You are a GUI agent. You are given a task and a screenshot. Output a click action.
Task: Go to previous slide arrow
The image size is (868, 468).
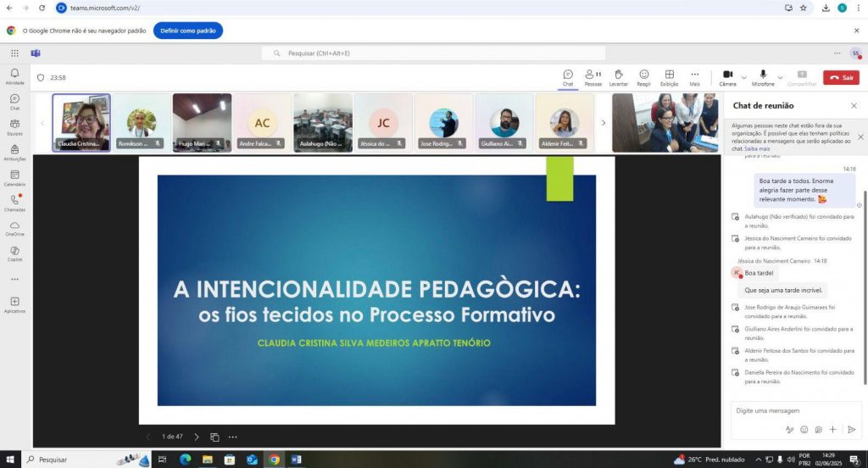[x=147, y=437]
